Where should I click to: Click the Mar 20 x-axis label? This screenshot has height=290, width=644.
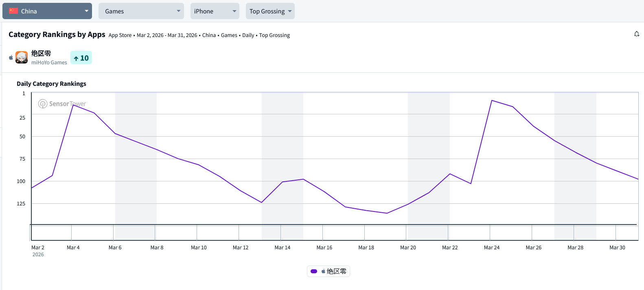(x=408, y=247)
